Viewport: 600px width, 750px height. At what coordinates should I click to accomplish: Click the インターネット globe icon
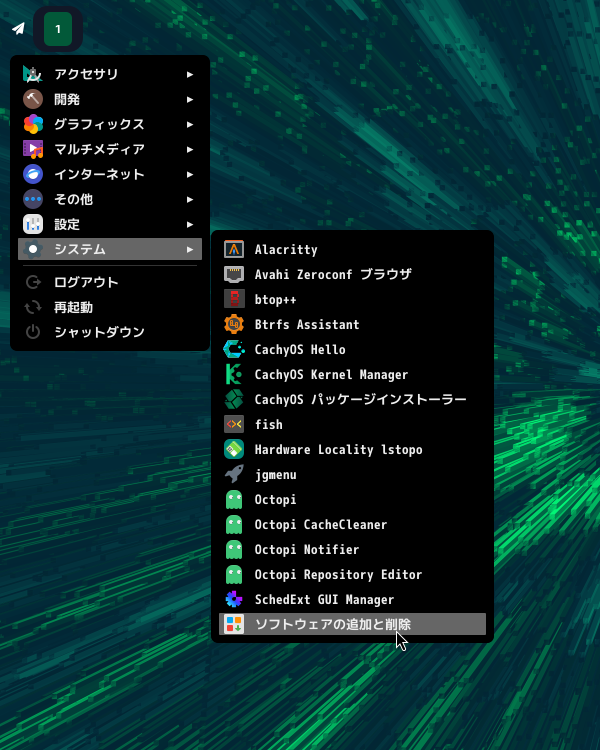point(33,174)
